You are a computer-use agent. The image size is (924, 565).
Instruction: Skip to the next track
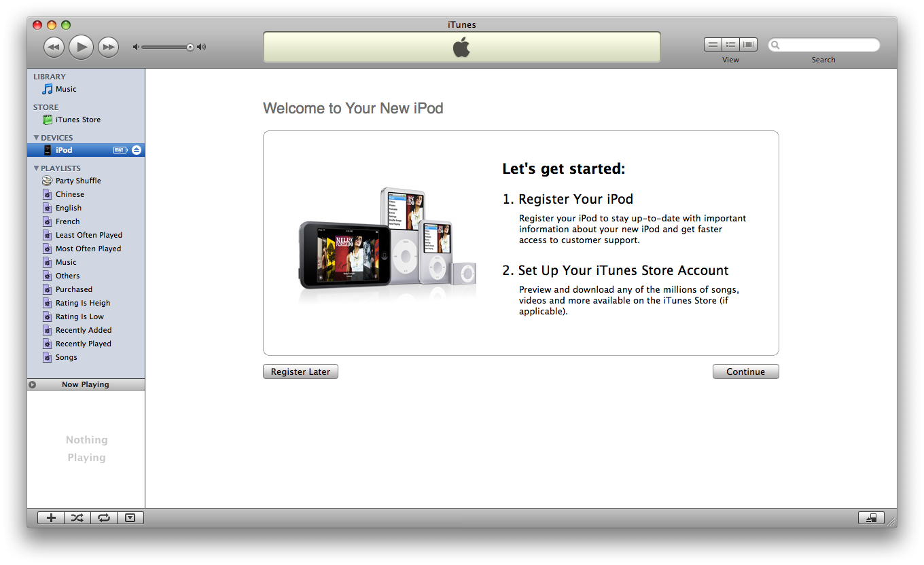click(108, 47)
